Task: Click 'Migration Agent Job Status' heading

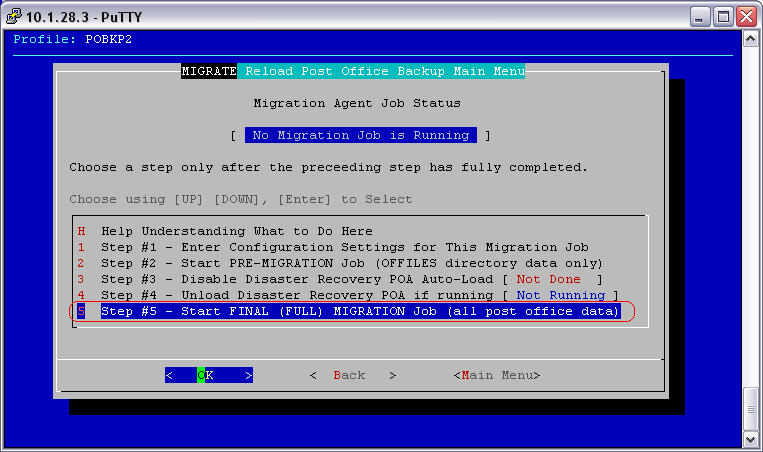Action: [357, 103]
